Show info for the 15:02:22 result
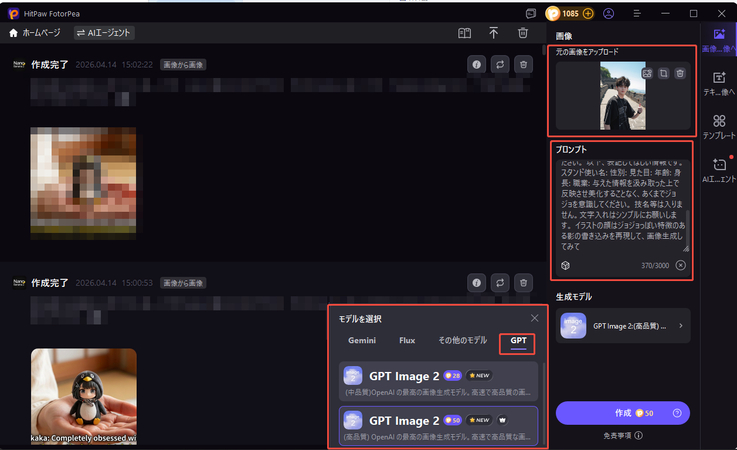 [x=477, y=65]
